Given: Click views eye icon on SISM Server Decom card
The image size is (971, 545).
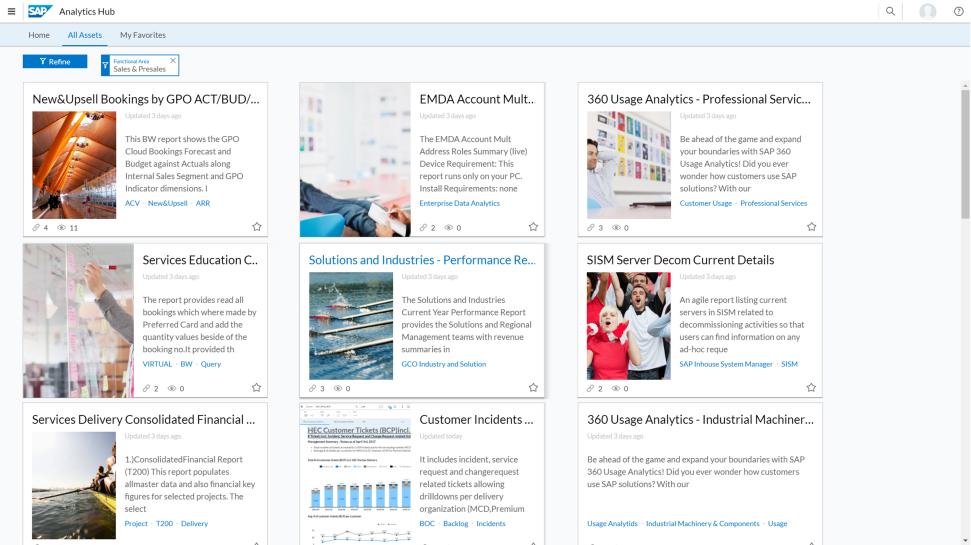Looking at the screenshot, I should pyautogui.click(x=616, y=388).
